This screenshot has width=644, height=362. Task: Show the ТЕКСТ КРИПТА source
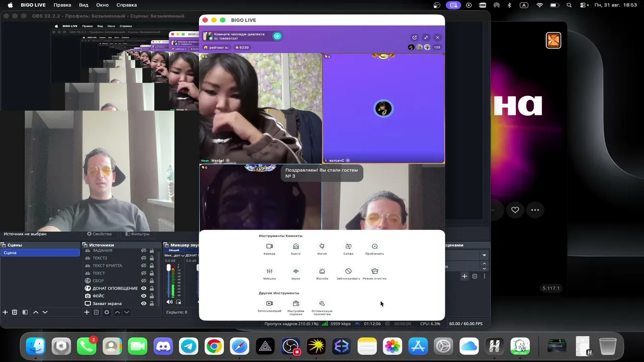click(143, 265)
